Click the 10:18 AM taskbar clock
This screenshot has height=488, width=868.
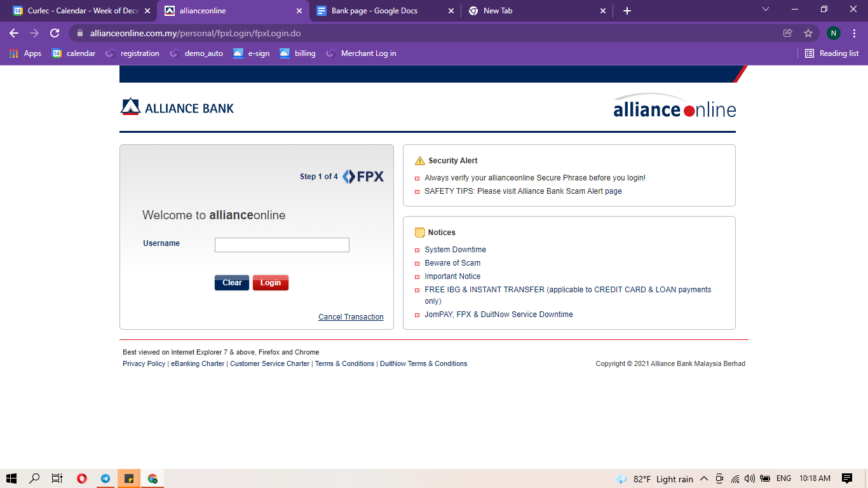point(815,478)
